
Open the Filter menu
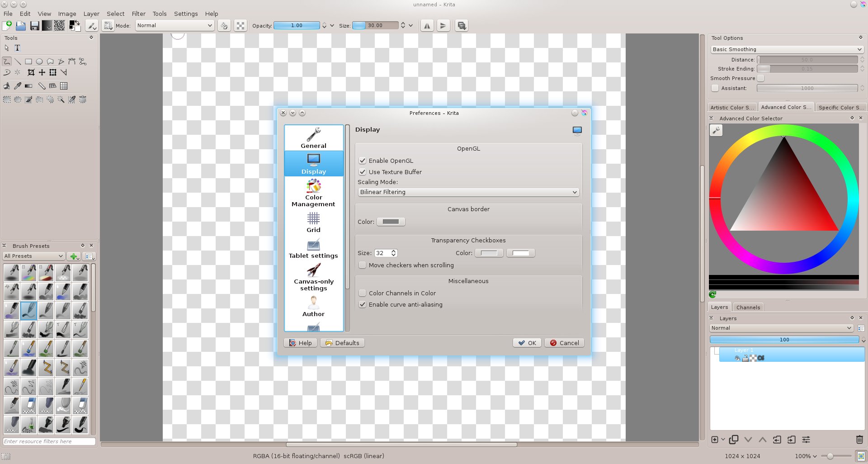click(x=138, y=14)
